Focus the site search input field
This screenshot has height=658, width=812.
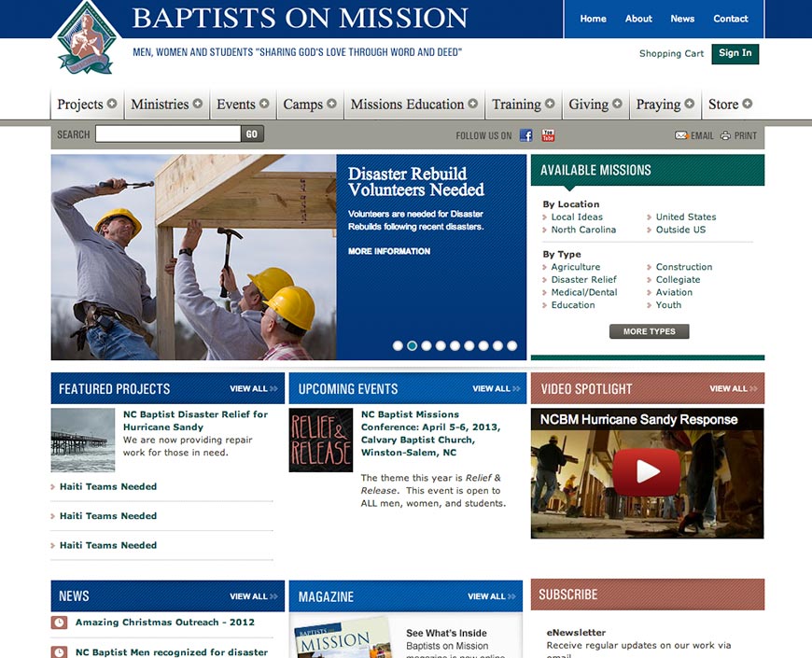(x=168, y=134)
